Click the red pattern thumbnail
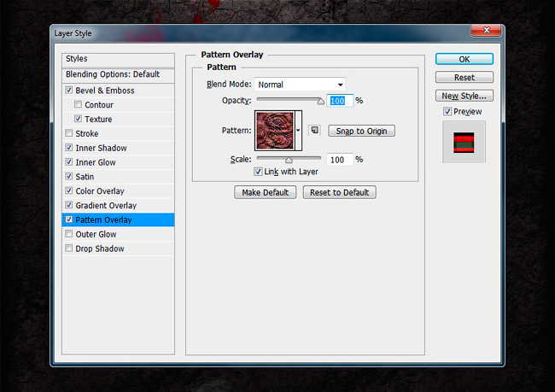This screenshot has height=392, width=555. tap(275, 131)
